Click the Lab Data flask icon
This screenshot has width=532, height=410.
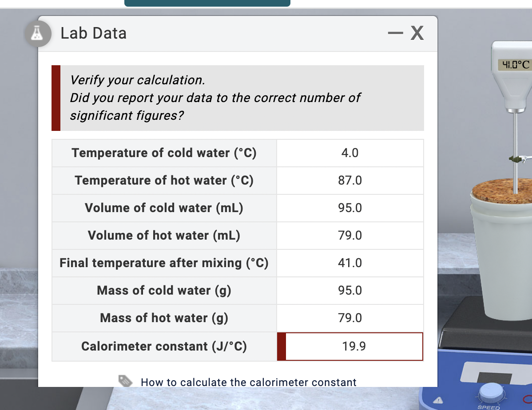click(38, 34)
